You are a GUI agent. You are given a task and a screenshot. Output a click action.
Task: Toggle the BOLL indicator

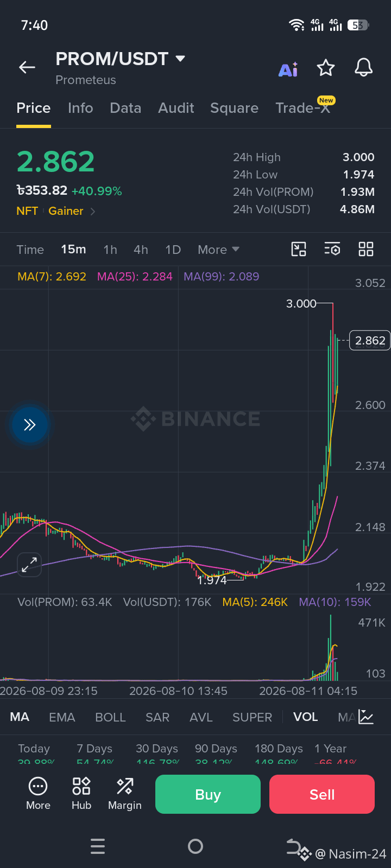tap(110, 717)
